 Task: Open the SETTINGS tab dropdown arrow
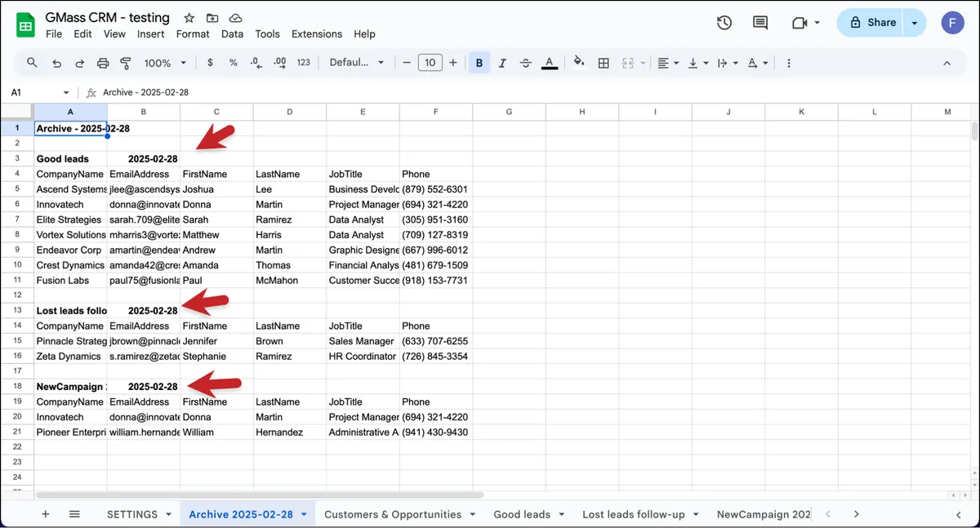coord(168,515)
